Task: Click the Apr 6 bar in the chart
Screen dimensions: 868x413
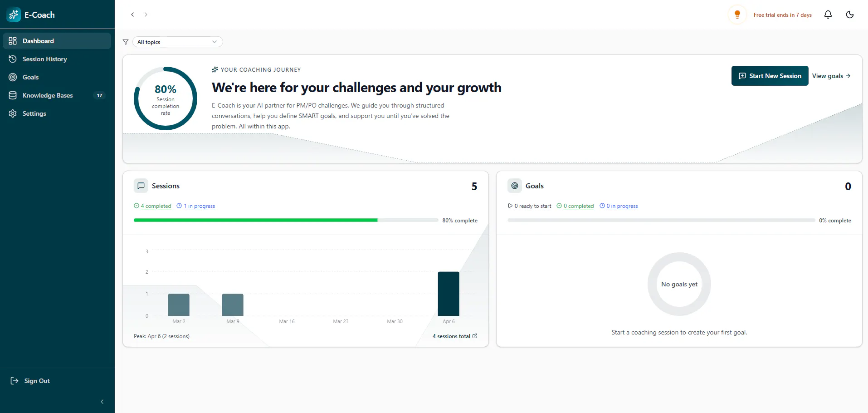Action: (449, 294)
